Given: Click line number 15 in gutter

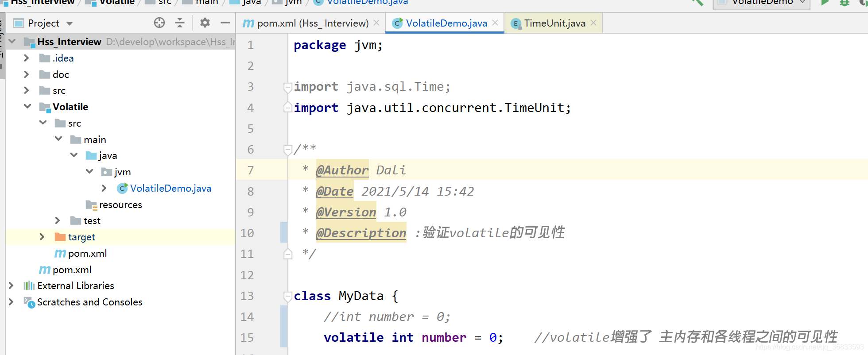Looking at the screenshot, I should [247, 338].
